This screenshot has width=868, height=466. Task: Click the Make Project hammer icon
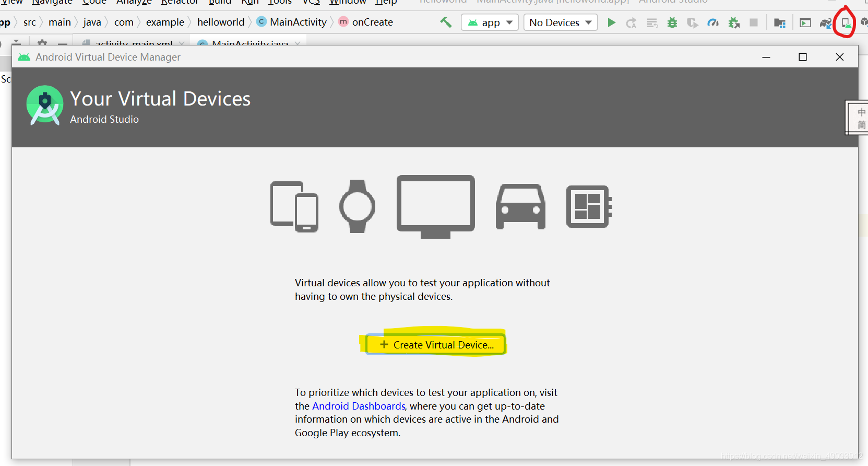[x=446, y=22]
